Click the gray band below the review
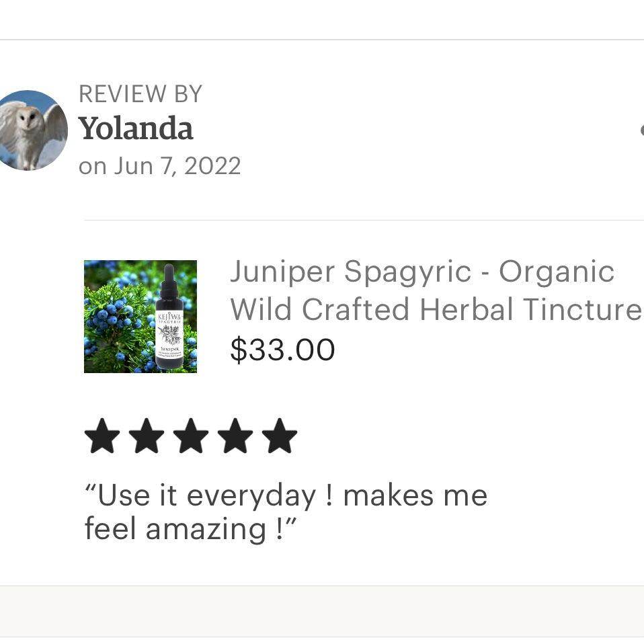The height and width of the screenshot is (644, 644). 322,610
